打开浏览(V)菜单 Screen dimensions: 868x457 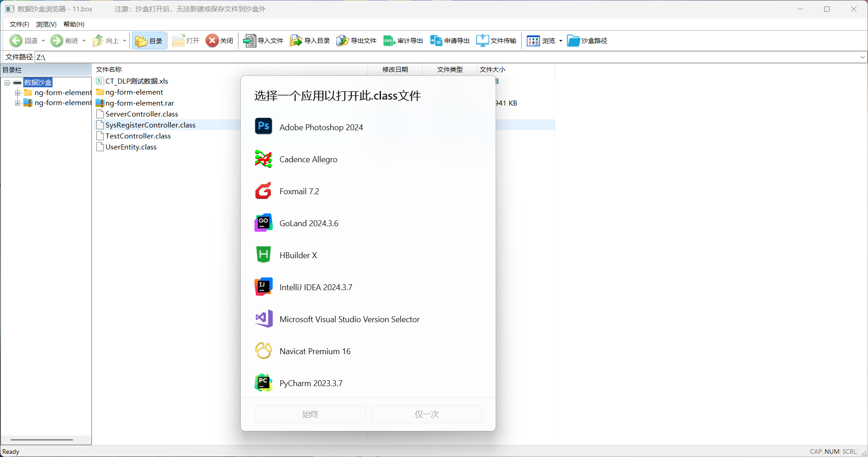coord(46,24)
